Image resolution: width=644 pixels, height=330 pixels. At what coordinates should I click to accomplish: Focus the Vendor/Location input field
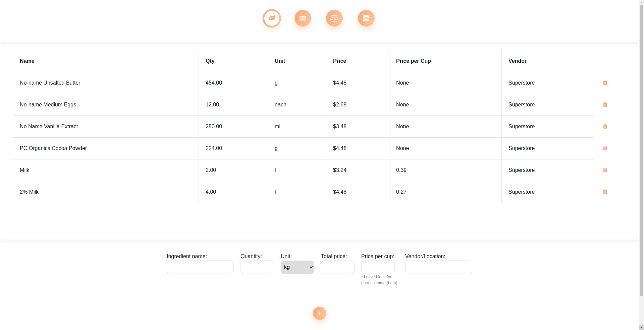[439, 267]
